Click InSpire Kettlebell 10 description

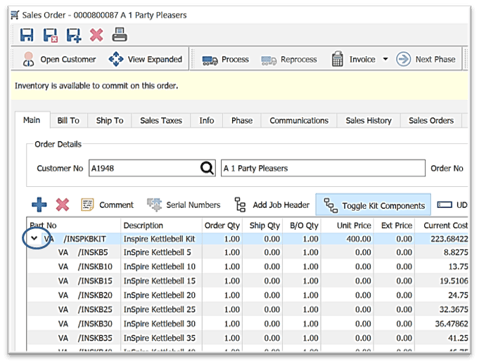(160, 266)
